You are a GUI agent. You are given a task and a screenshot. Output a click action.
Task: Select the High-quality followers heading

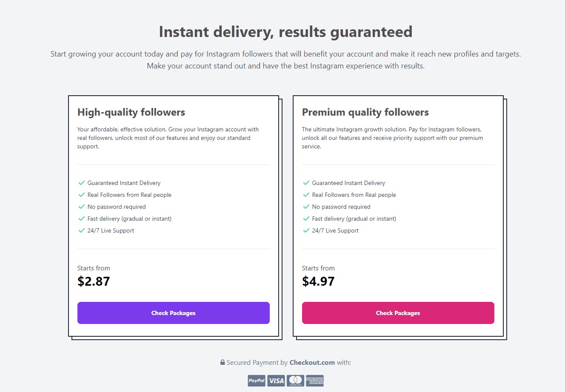coord(131,112)
